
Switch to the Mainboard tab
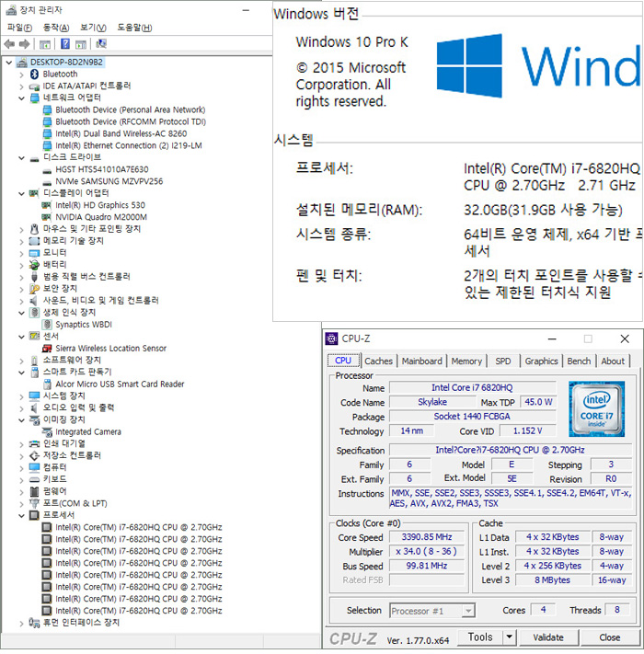(x=421, y=361)
